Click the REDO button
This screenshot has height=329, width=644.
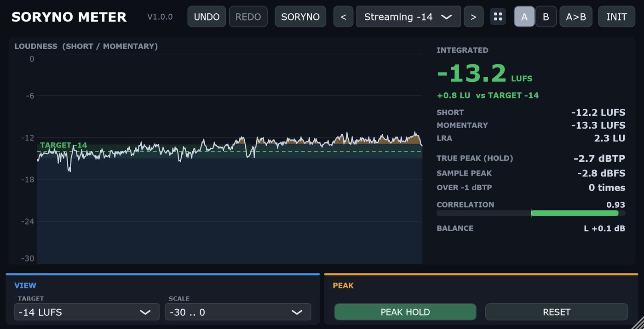(248, 17)
